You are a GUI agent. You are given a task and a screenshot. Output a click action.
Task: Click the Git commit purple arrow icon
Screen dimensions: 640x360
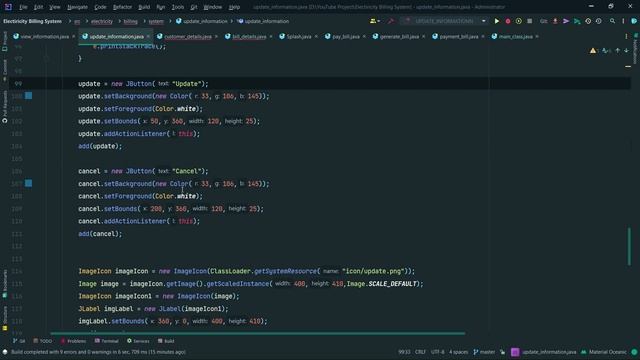[566, 21]
